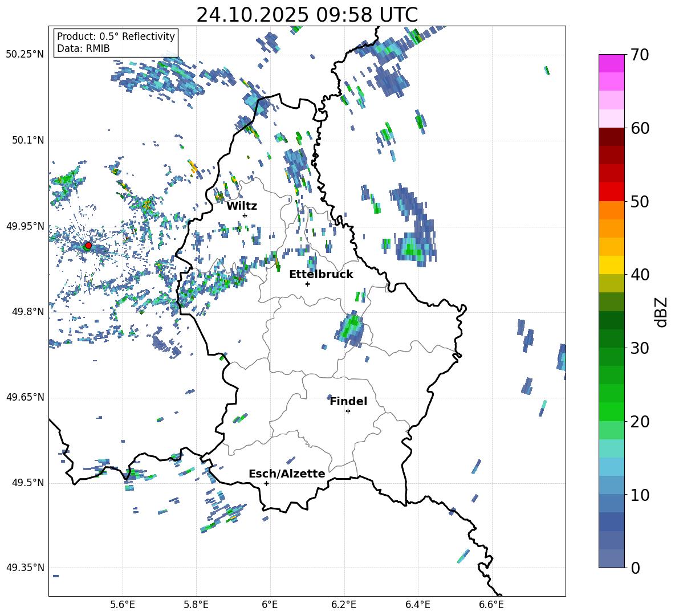This screenshot has height=616, width=675.
Task: Click the 6°E longitude label
Action: (x=270, y=605)
